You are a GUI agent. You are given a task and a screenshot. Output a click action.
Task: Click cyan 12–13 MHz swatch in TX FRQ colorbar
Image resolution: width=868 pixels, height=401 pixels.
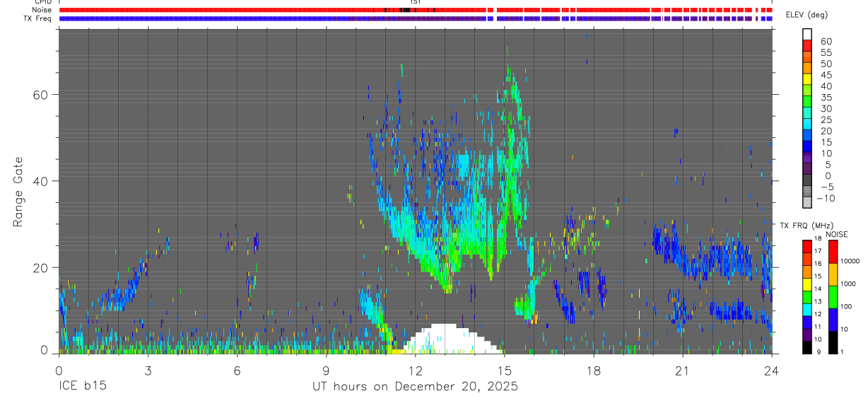(x=807, y=310)
